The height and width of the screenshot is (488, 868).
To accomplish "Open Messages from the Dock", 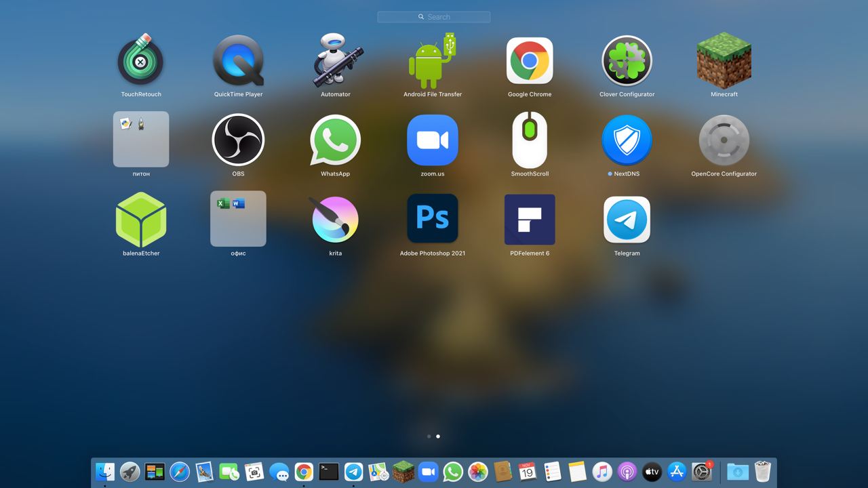I will 279,472.
